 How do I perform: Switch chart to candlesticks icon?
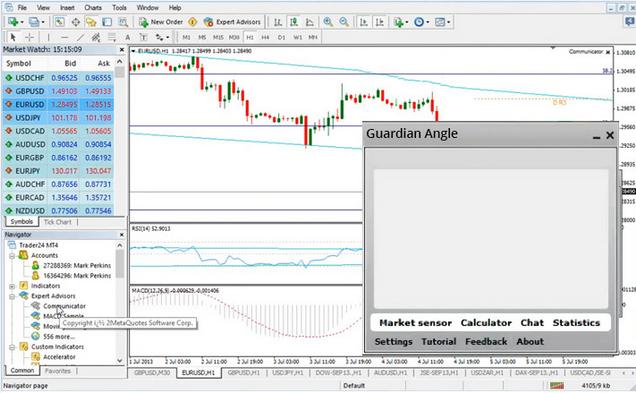(294, 22)
